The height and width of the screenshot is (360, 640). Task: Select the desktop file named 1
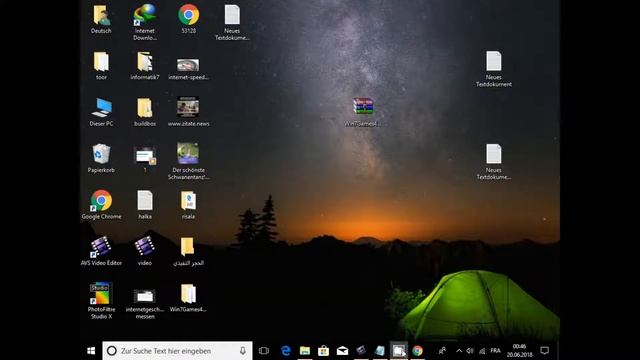click(x=145, y=156)
